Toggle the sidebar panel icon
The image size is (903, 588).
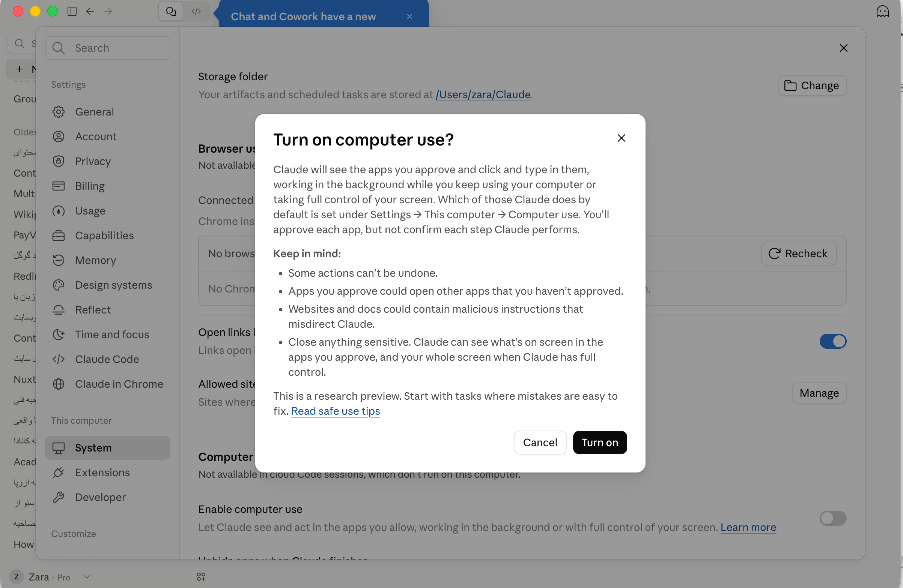72,11
